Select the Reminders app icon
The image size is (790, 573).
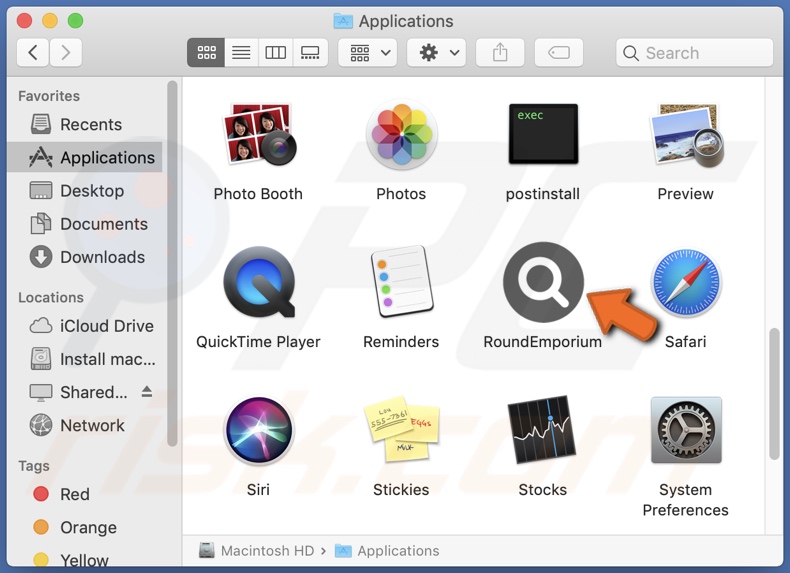coord(402,282)
